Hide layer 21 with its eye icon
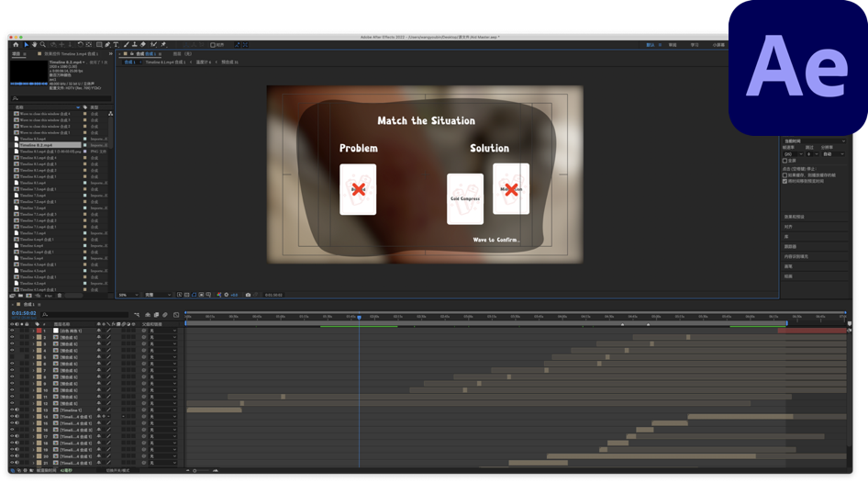This screenshot has height=483, width=868. click(12, 463)
